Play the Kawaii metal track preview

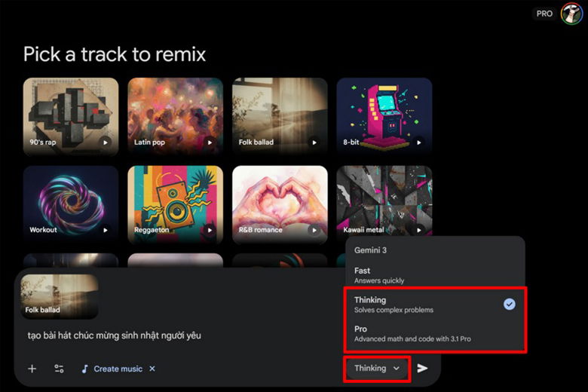(x=418, y=230)
